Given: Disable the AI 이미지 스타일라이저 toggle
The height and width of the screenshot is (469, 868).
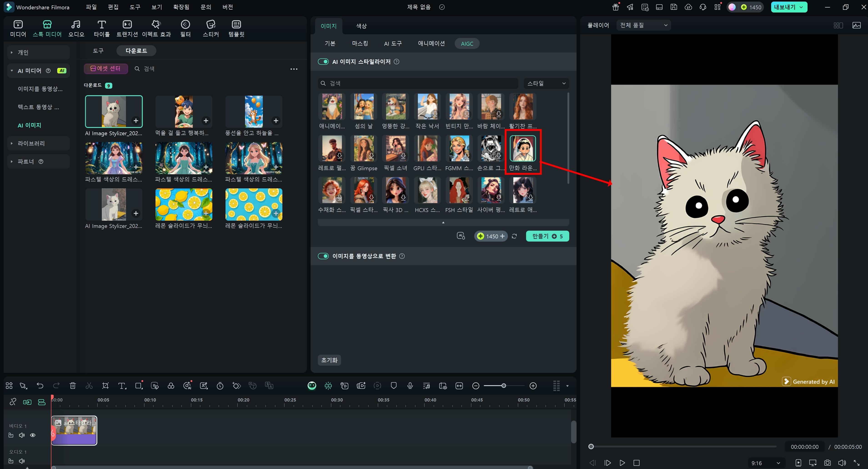Looking at the screenshot, I should point(323,62).
